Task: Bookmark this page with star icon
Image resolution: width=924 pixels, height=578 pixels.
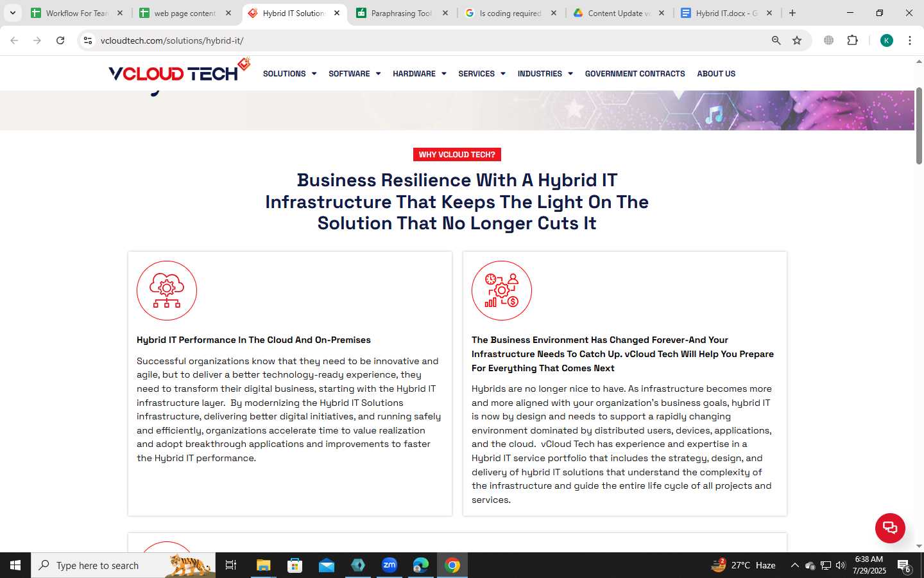Action: pyautogui.click(x=797, y=40)
